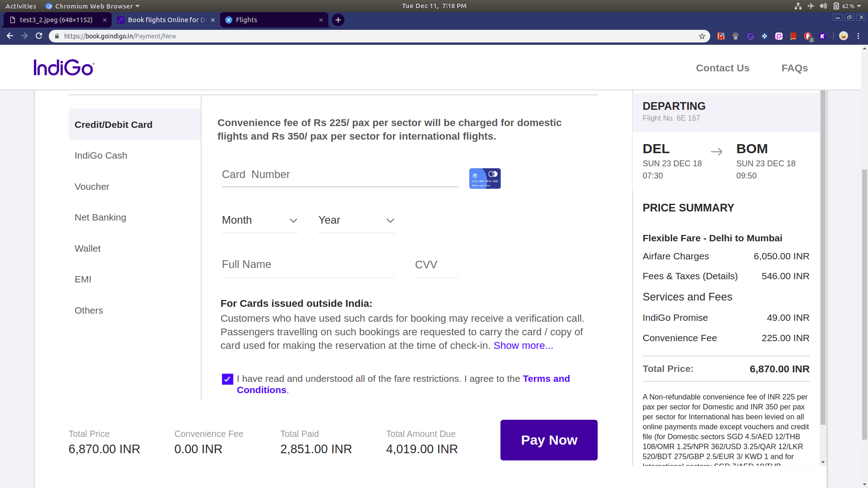Click the card image icon beside Card Number

pos(485,178)
